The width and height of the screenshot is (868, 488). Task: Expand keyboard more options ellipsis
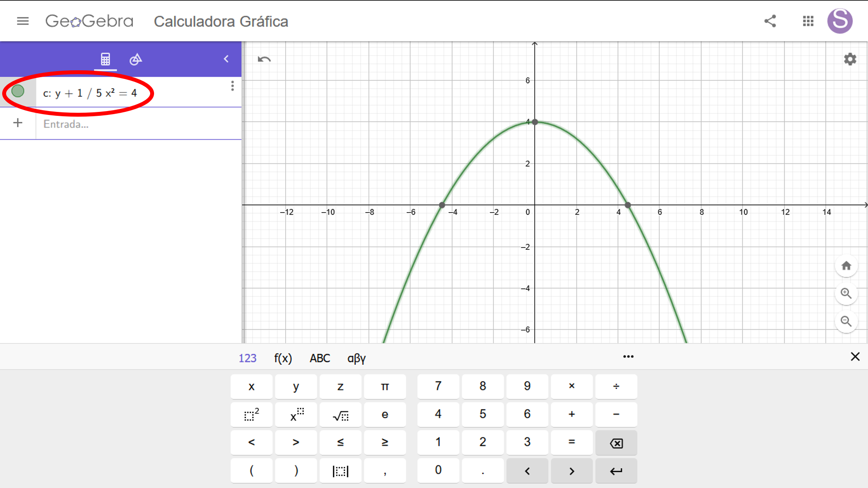pos(628,357)
